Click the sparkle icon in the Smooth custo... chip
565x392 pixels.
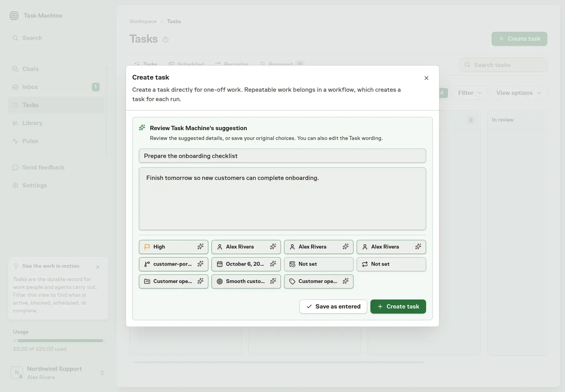[x=273, y=281]
